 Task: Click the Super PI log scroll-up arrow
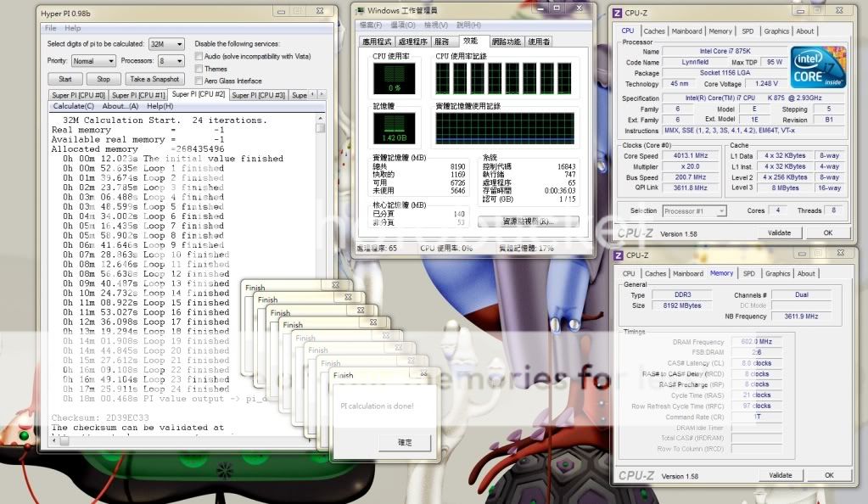click(320, 118)
